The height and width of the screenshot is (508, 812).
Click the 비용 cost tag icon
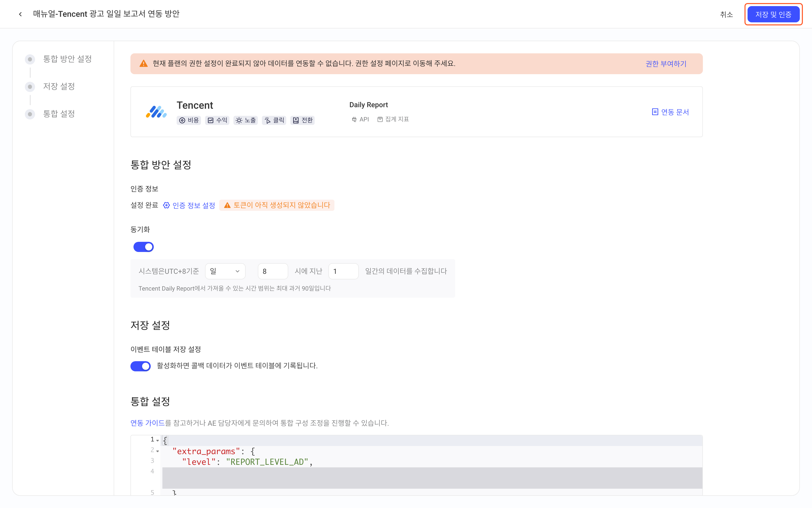click(x=182, y=120)
